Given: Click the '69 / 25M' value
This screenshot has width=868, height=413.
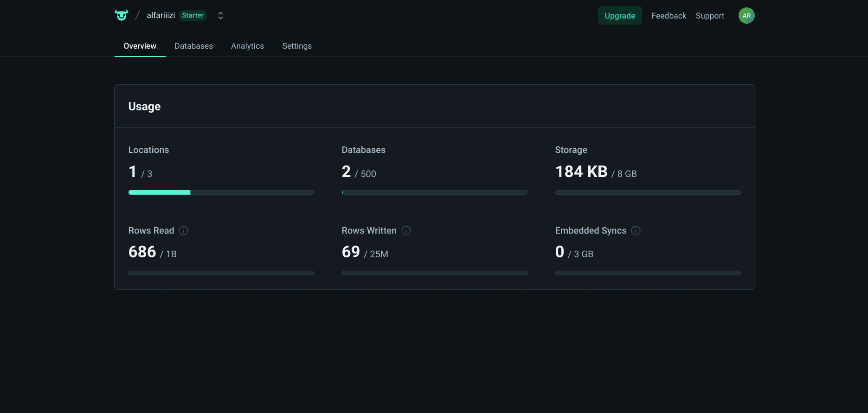Looking at the screenshot, I should pyautogui.click(x=365, y=252).
